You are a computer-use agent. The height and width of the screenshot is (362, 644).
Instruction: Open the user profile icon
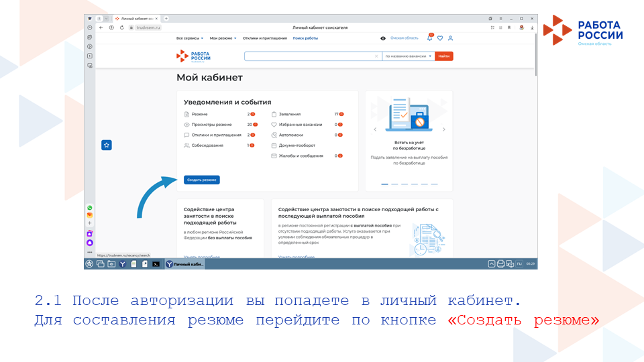coord(450,38)
